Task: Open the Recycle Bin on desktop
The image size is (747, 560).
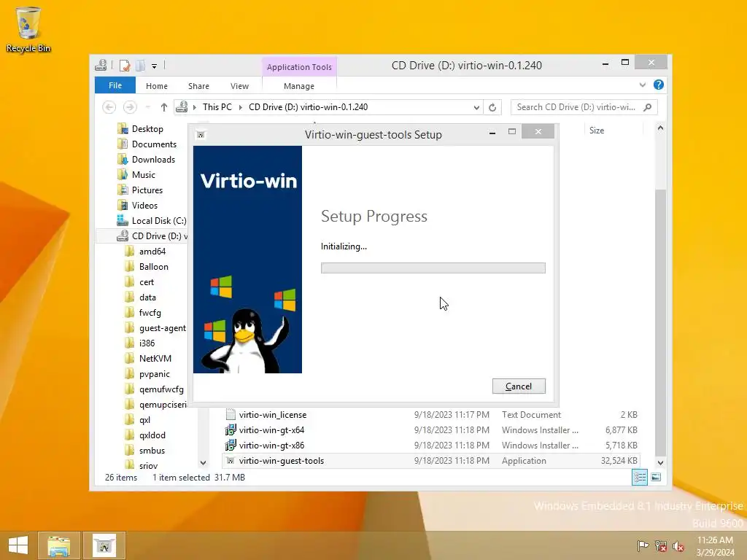Action: tap(28, 29)
